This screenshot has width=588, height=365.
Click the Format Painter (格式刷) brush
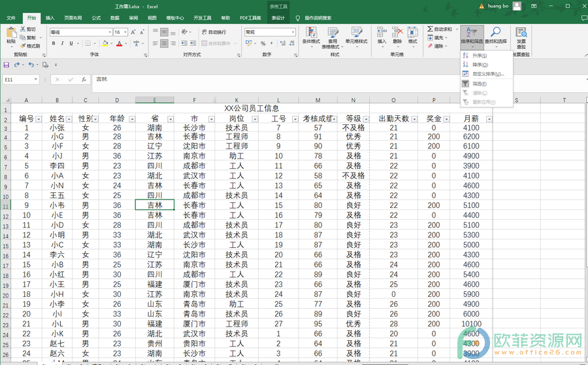[x=23, y=46]
